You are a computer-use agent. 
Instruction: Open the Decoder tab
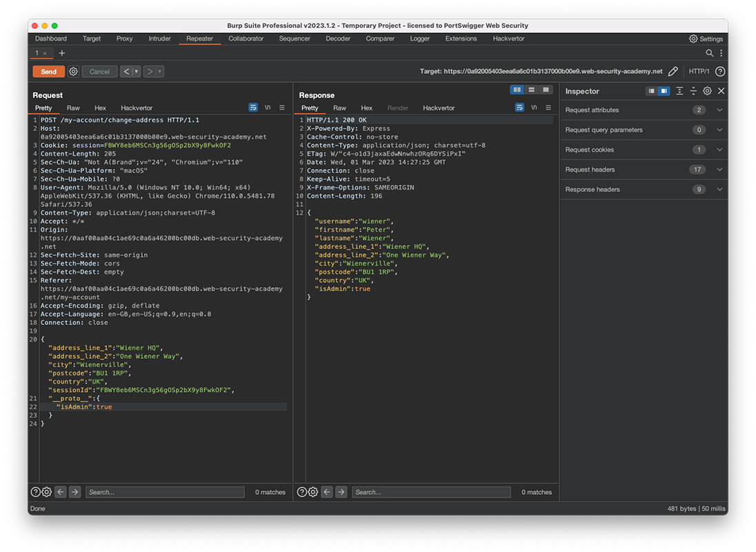[x=338, y=39]
